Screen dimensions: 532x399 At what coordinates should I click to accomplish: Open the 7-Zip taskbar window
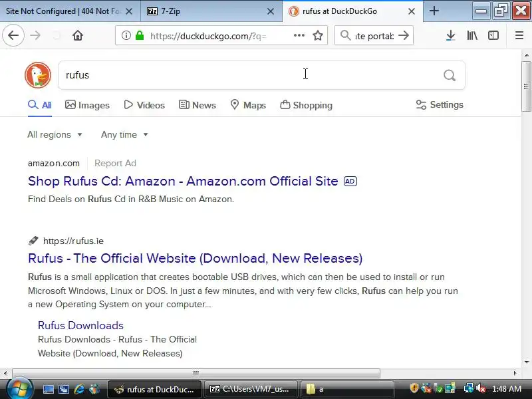pyautogui.click(x=251, y=389)
